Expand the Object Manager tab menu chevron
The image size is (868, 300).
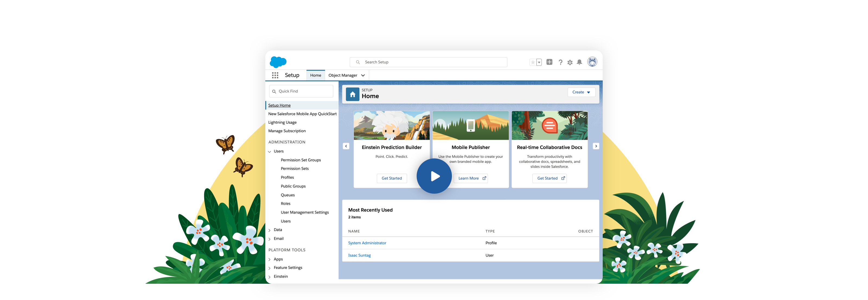pos(363,75)
